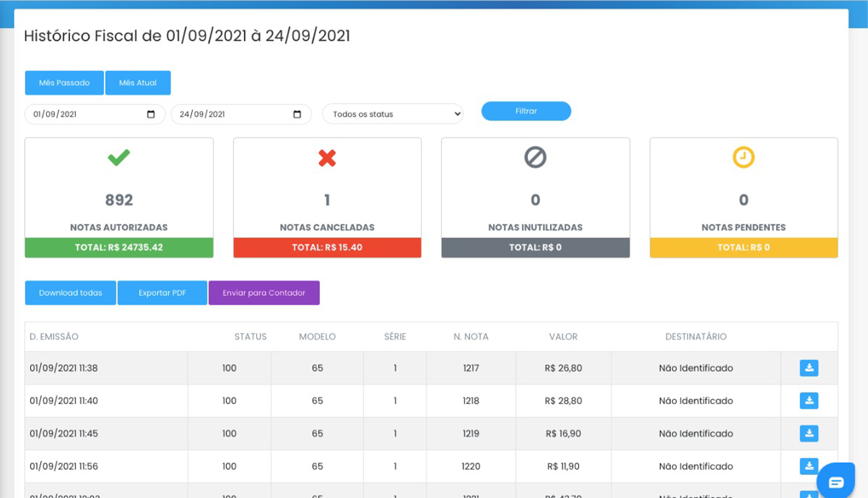Download the fiscal note number 1219
The height and width of the screenshot is (498, 868).
pyautogui.click(x=809, y=433)
